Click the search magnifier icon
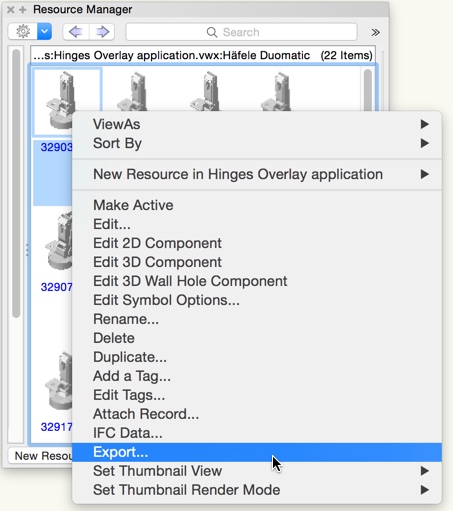 212,32
